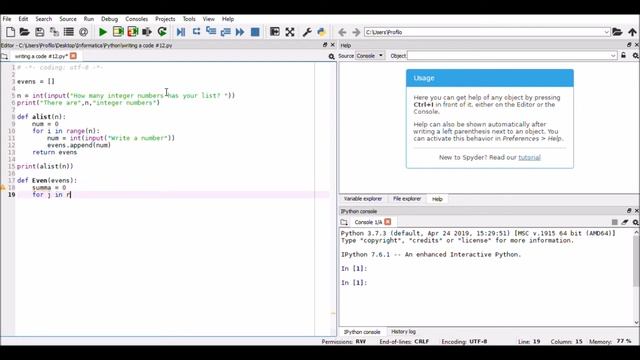Step over current line debug icon

pyautogui.click(x=196, y=32)
